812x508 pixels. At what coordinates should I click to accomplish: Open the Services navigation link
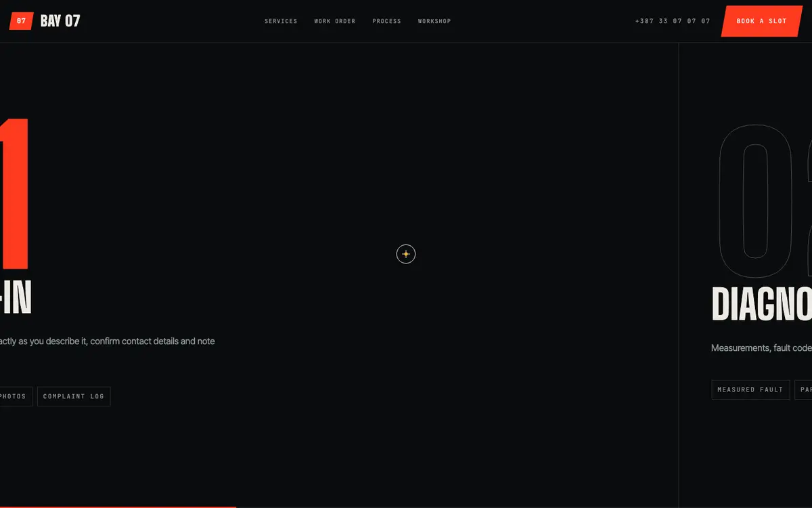pyautogui.click(x=281, y=21)
